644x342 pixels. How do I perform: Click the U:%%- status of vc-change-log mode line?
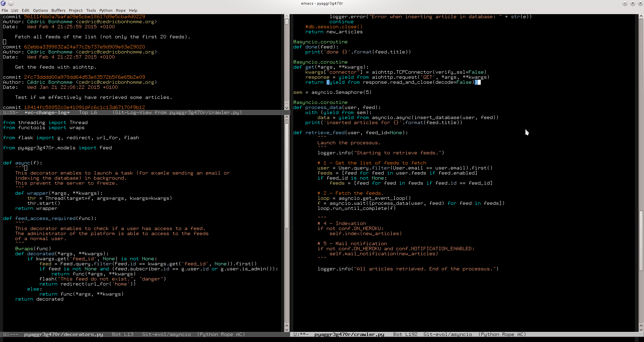click(11, 113)
